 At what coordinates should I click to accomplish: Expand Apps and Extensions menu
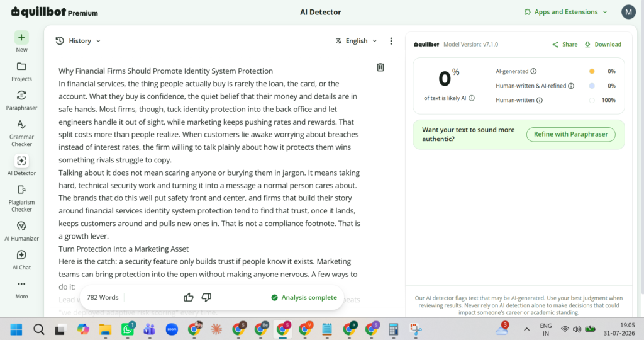(565, 12)
